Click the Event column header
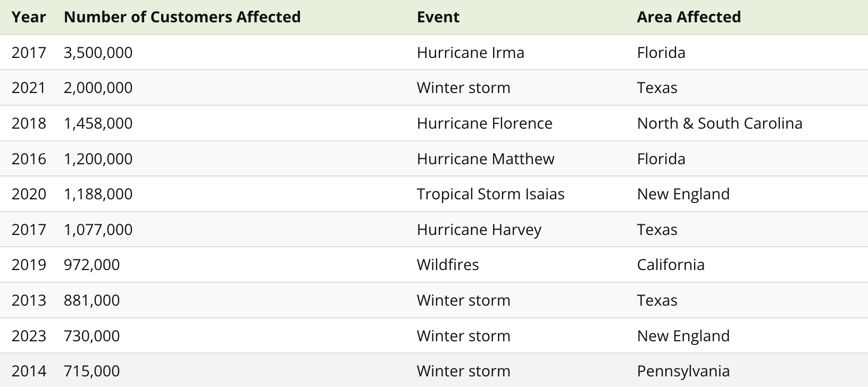Image resolution: width=868 pixels, height=387 pixels. (438, 17)
